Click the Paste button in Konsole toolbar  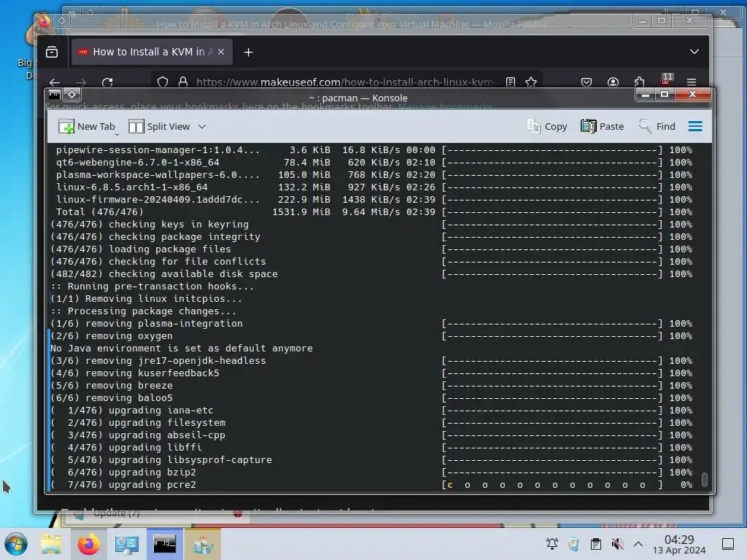pos(602,127)
